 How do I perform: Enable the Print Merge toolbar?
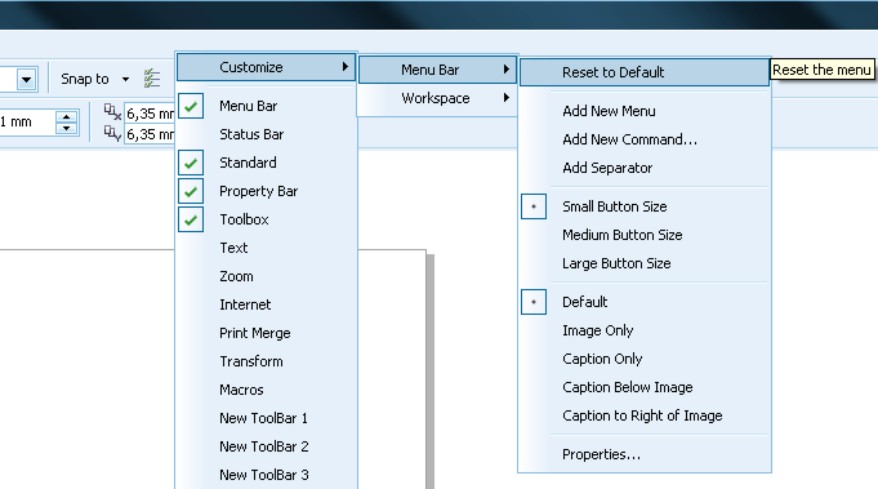coord(267,333)
